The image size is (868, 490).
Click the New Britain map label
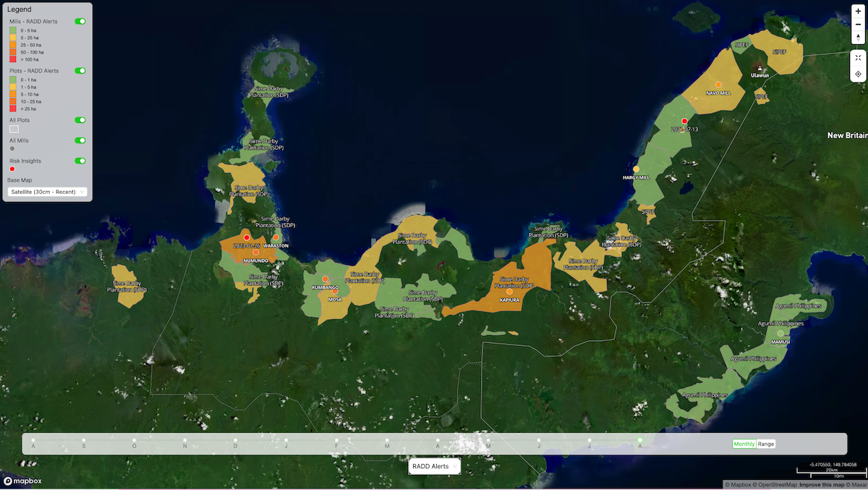click(x=847, y=135)
